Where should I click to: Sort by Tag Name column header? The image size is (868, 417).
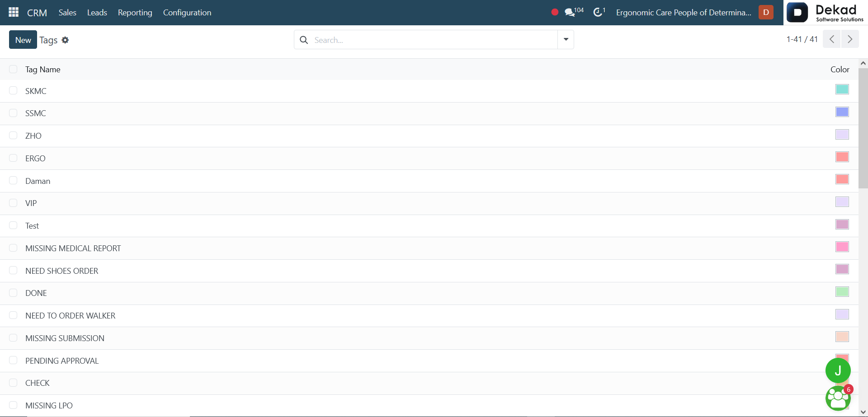43,70
